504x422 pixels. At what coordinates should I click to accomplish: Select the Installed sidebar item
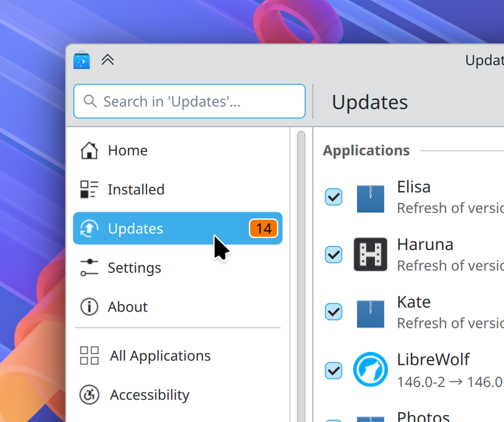(x=136, y=189)
